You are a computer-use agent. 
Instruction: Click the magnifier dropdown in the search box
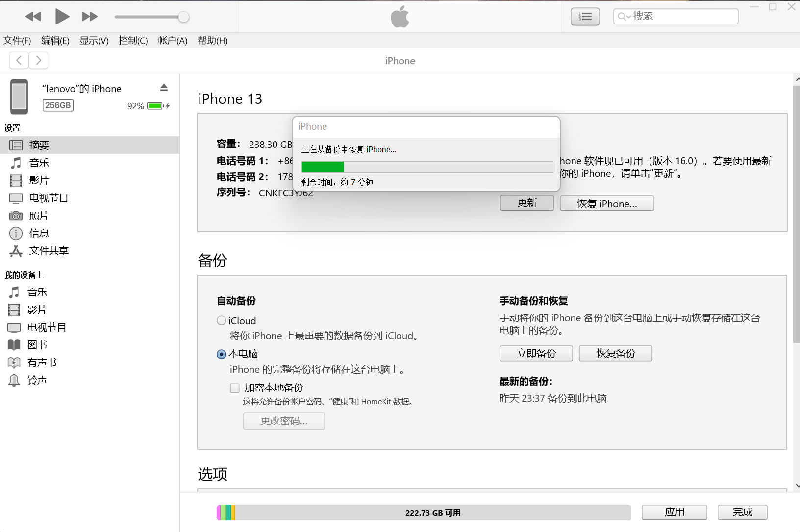click(624, 17)
